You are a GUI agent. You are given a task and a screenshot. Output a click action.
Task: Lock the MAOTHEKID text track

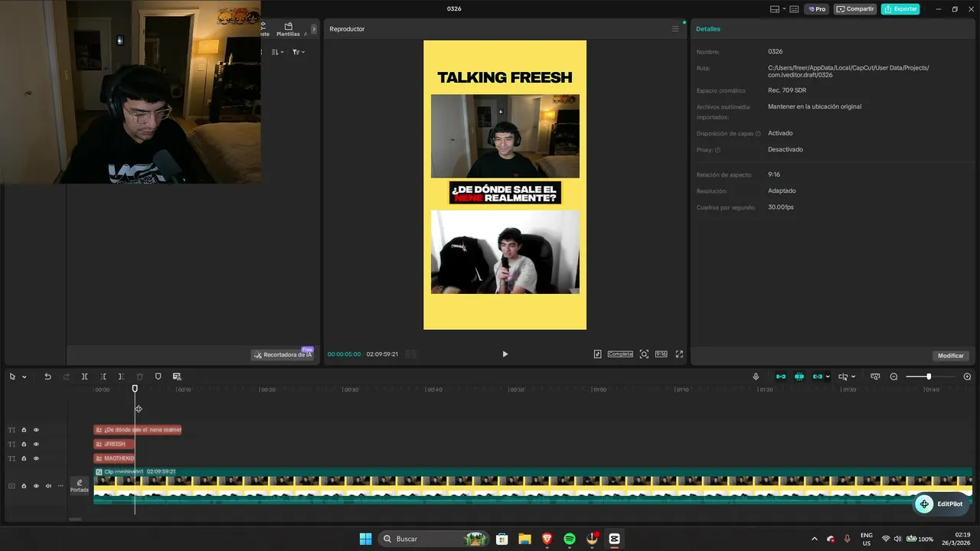[24, 458]
